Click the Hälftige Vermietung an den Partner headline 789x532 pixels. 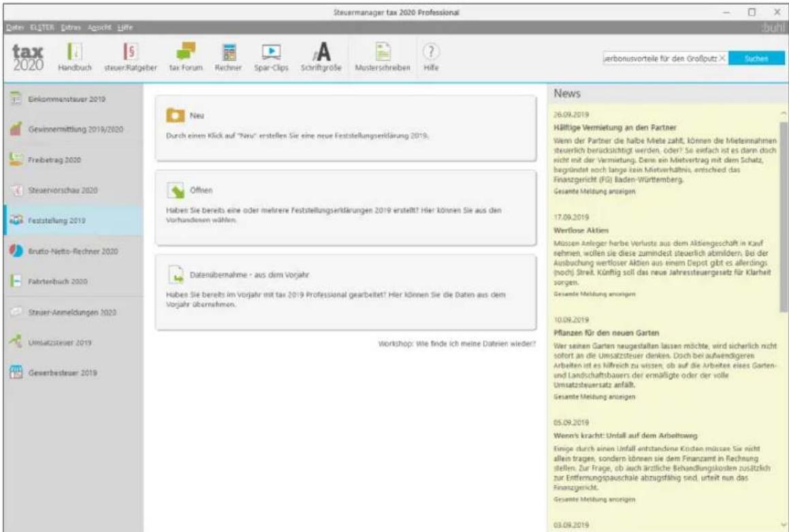(x=615, y=128)
